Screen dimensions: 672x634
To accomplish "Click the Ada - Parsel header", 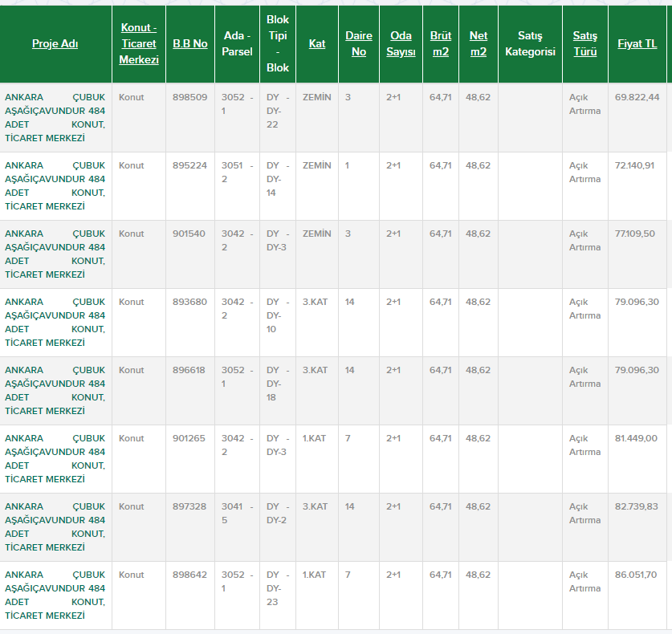I will pyautogui.click(x=238, y=43).
